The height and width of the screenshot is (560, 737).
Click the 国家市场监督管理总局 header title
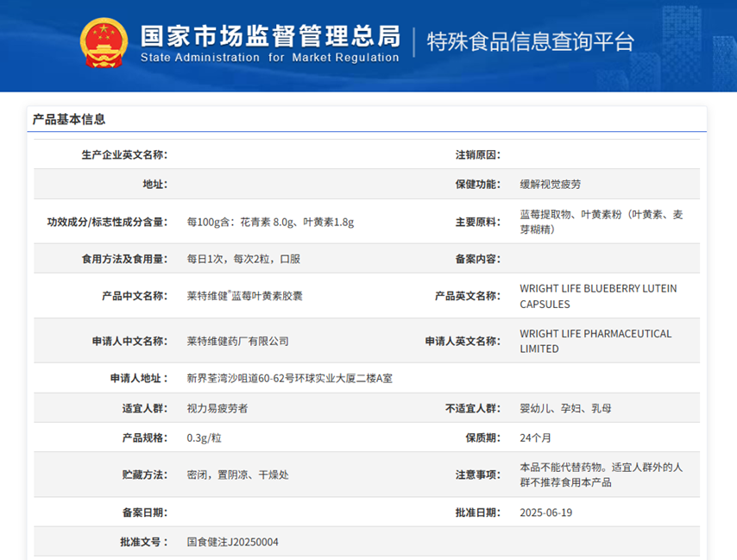[x=270, y=35]
